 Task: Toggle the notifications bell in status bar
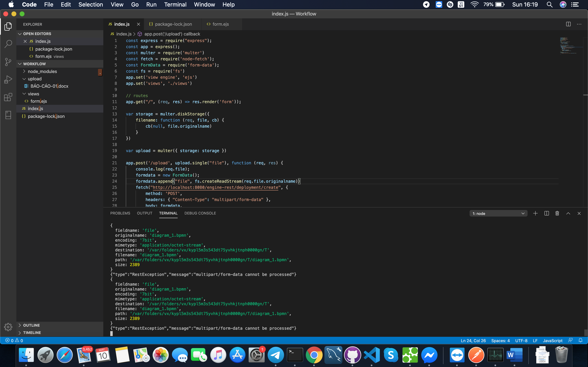(580, 340)
